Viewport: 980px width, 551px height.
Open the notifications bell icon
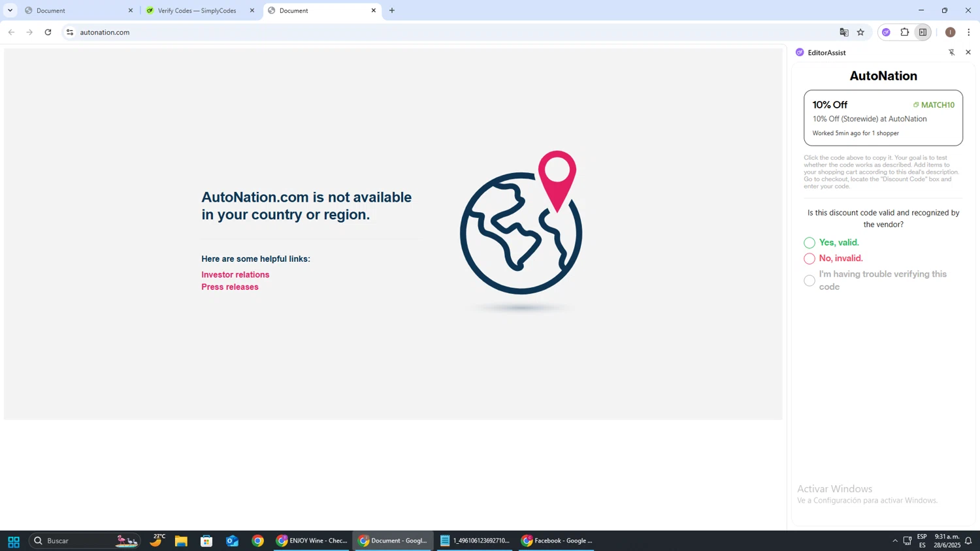coord(968,541)
